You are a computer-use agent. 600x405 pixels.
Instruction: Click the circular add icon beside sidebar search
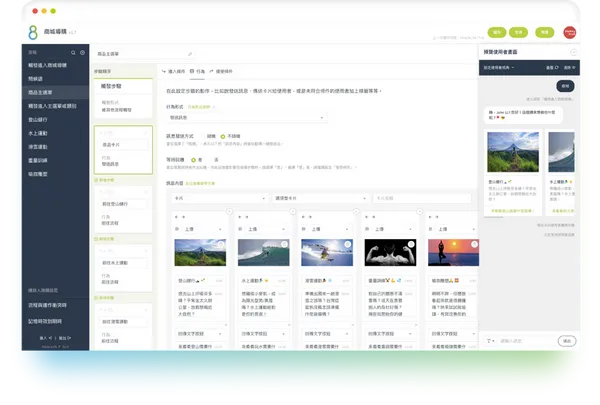tap(82, 52)
